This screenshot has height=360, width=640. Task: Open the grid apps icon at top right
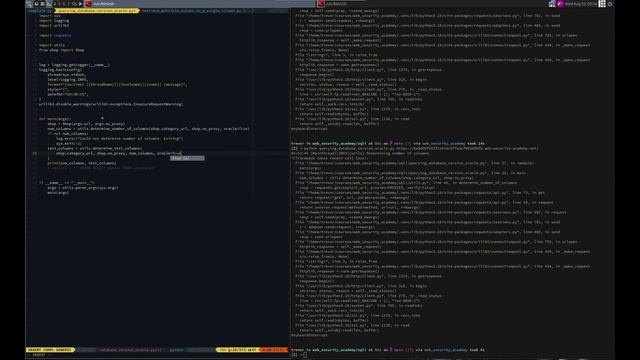click(x=602, y=4)
